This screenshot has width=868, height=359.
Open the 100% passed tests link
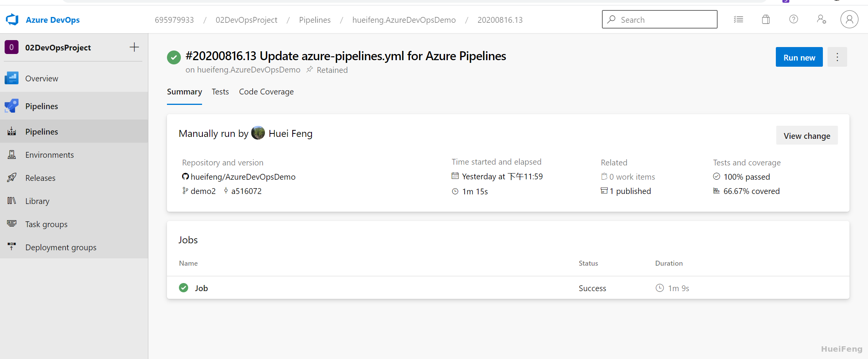tap(747, 177)
